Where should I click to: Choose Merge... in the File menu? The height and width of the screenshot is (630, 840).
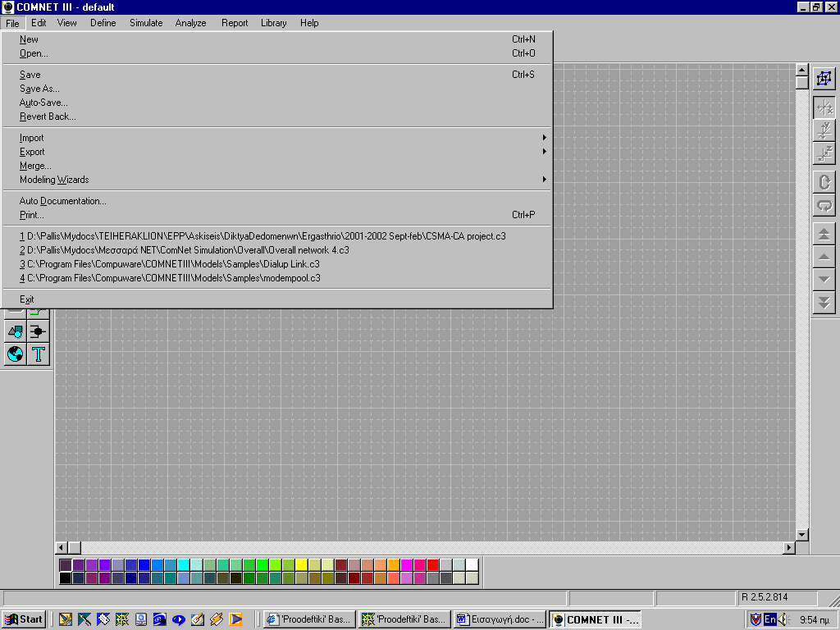pyautogui.click(x=277, y=166)
